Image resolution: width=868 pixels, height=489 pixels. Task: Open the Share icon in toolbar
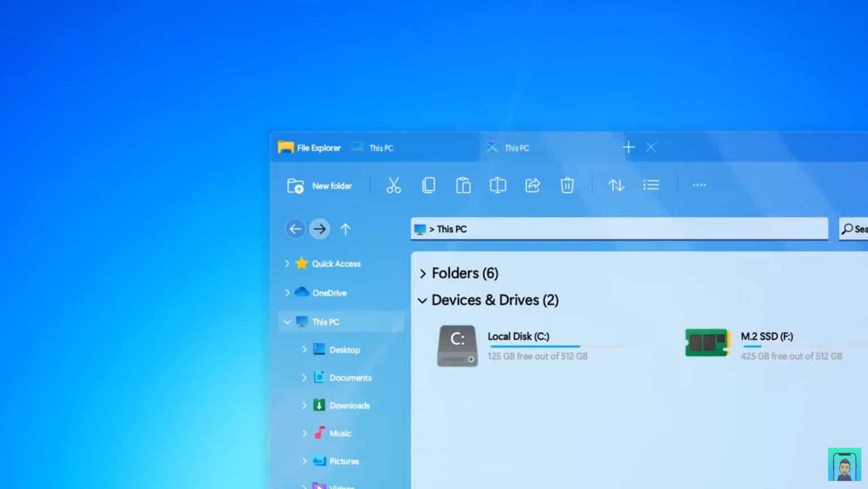click(532, 185)
